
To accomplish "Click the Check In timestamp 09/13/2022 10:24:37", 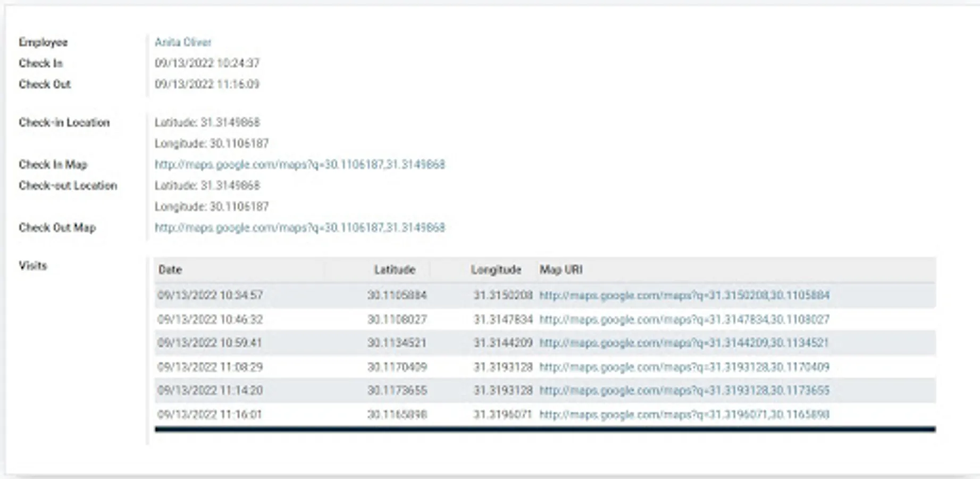I will (207, 63).
